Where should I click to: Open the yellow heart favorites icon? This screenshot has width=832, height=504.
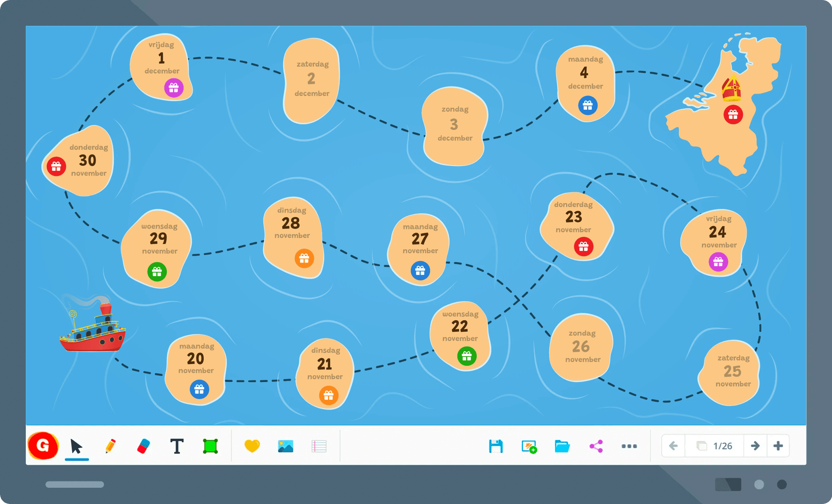(252, 446)
